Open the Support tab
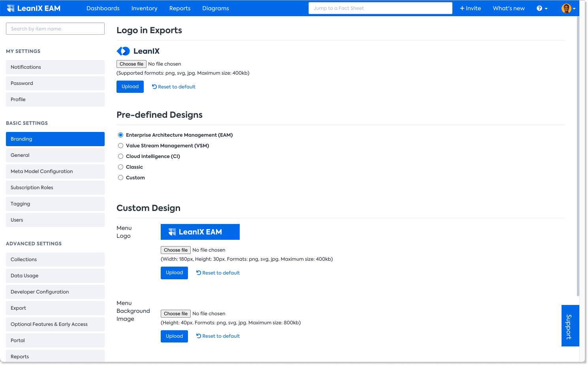Screen dimensions: 588x365 [x=570, y=326]
